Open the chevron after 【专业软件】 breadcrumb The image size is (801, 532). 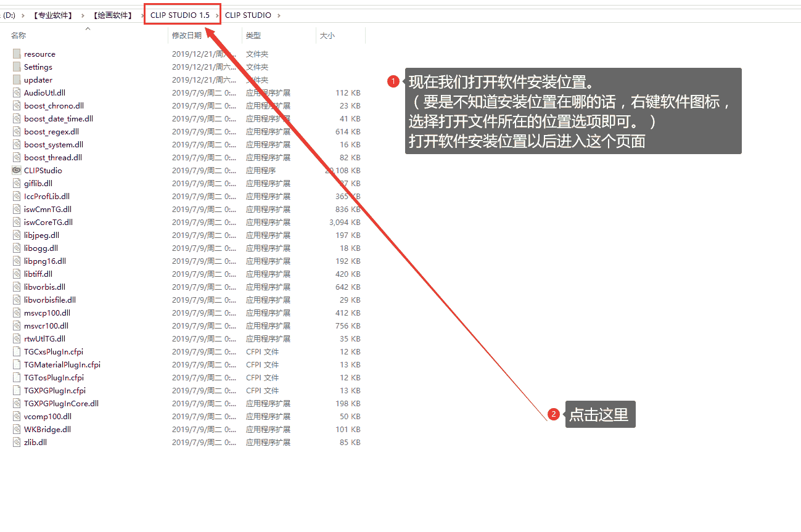coord(83,15)
